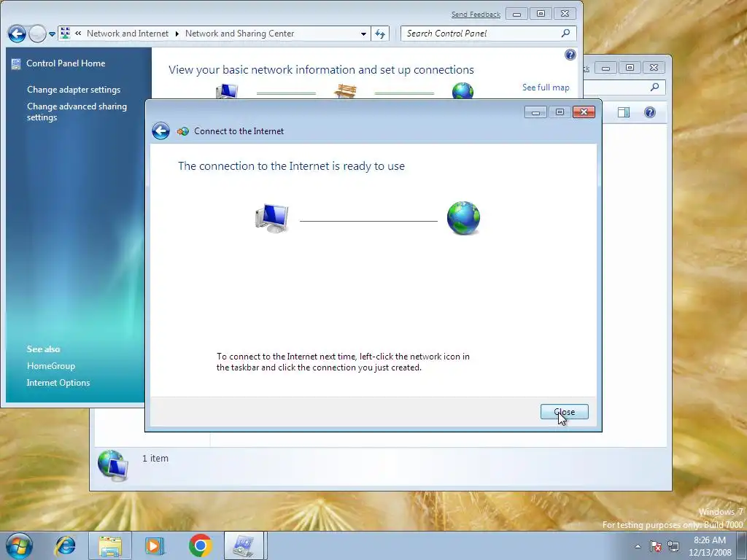This screenshot has height=560, width=747.
Task: Launch Internet Explorer from the taskbar
Action: (x=65, y=545)
